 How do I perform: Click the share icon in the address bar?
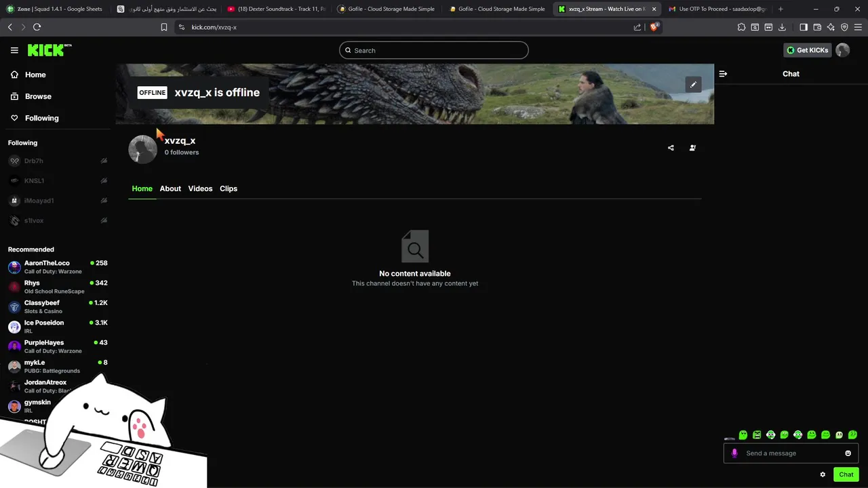pos(637,27)
